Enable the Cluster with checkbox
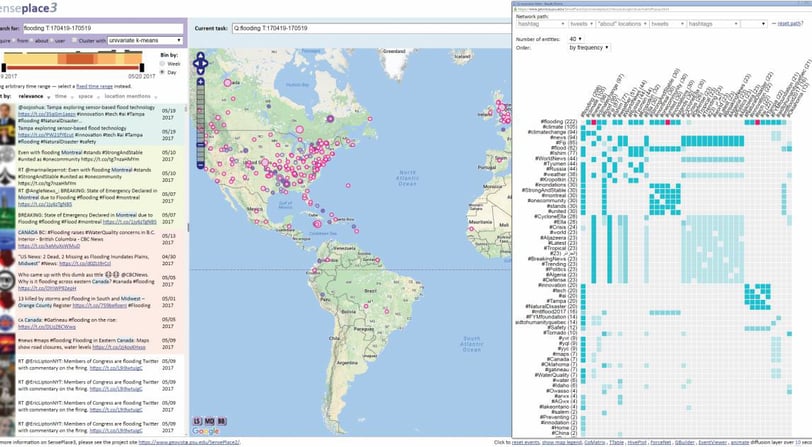The image size is (812, 447). pyautogui.click(x=74, y=40)
